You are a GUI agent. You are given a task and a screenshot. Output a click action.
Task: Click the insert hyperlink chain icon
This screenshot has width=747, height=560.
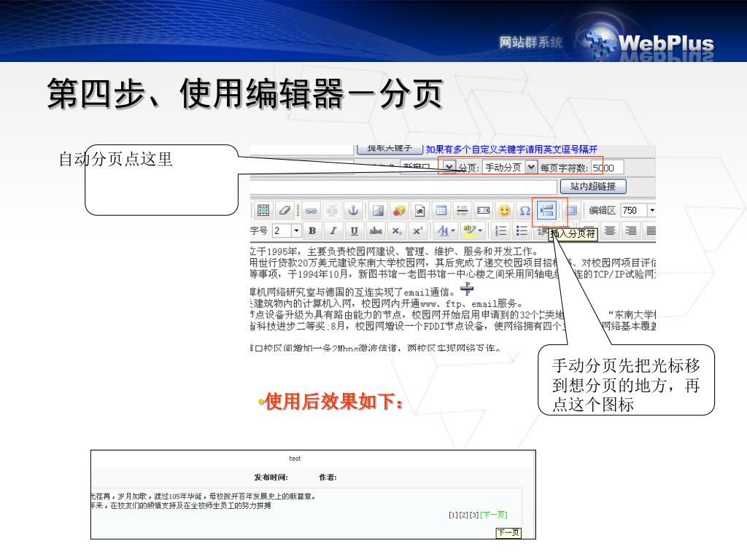pos(311,210)
